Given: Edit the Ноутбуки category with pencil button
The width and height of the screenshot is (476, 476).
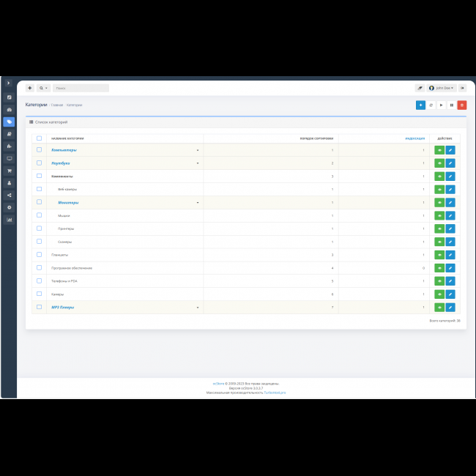Looking at the screenshot, I should point(450,163).
